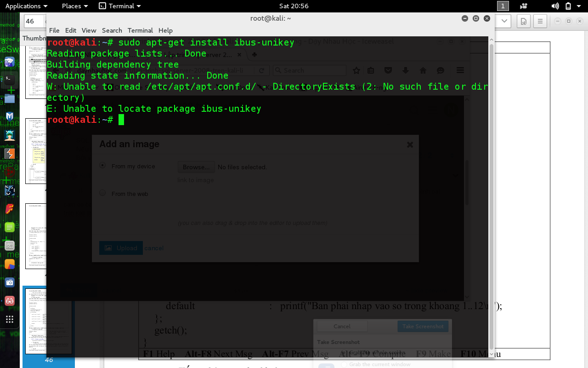Click the 'sudo apt-get install ibus-unikey' command text
The width and height of the screenshot is (588, 368).
coord(206,42)
